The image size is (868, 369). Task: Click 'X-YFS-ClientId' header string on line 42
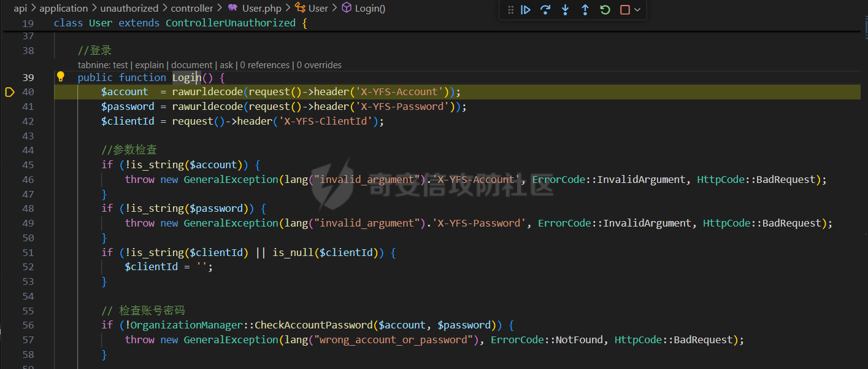tap(326, 122)
